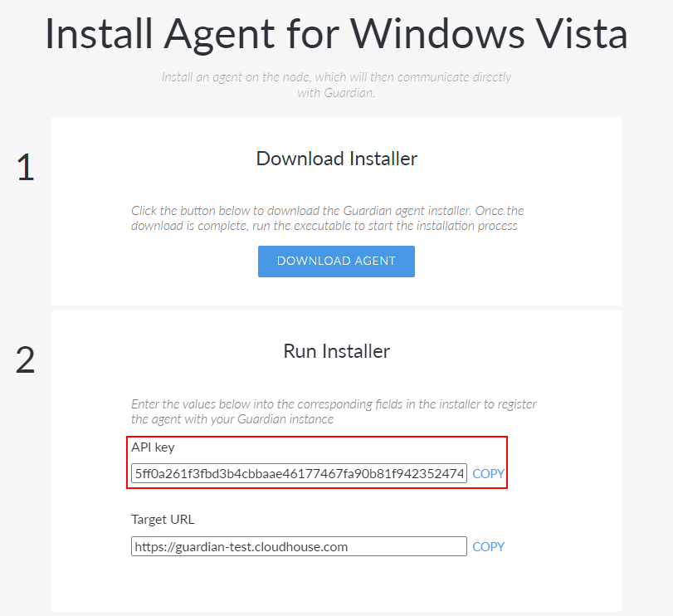This screenshot has width=673, height=616.
Task: Click the "Click the button below to download" line
Action: pos(327,211)
